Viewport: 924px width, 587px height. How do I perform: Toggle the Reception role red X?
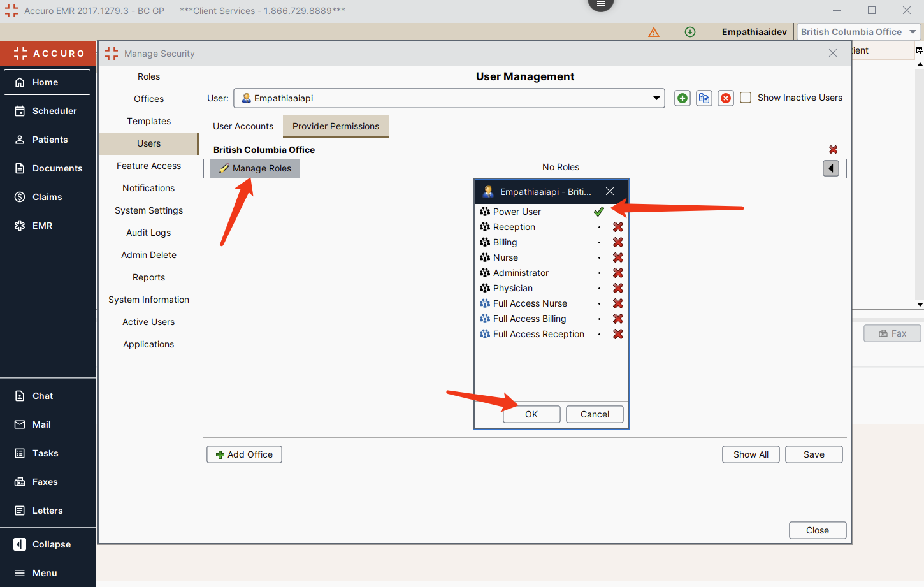618,227
